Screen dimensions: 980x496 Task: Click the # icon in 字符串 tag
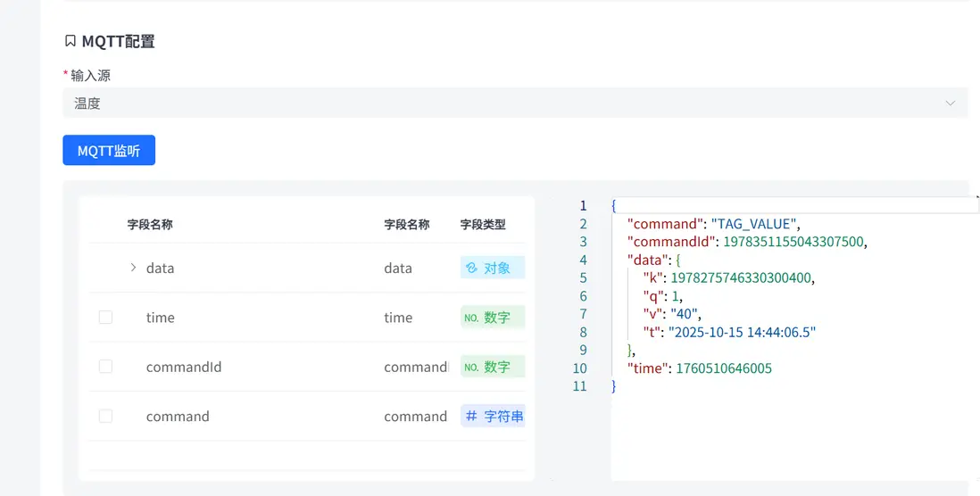472,416
